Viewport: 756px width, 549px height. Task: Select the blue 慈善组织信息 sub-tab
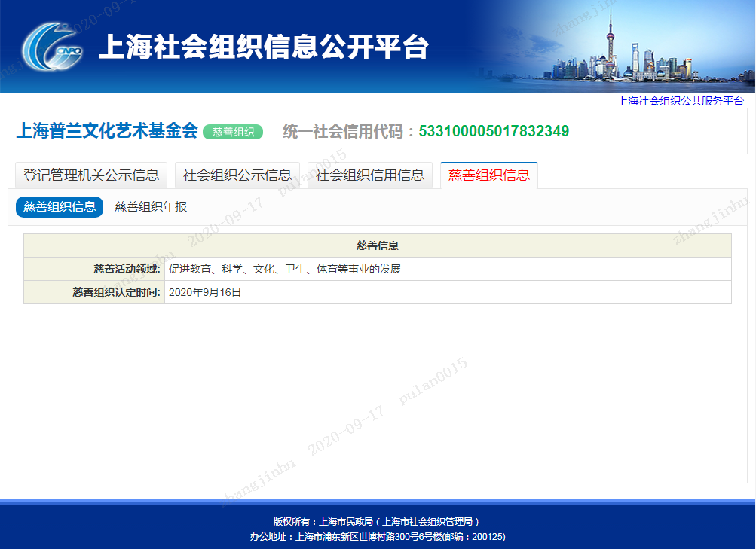tap(60, 206)
